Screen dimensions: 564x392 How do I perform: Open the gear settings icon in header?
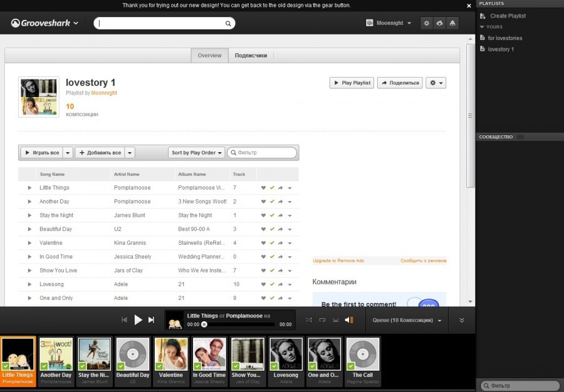[427, 23]
